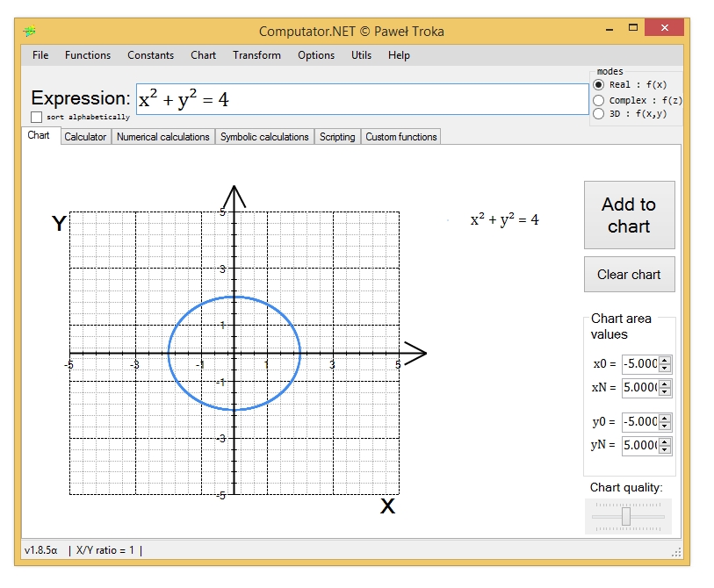
Task: Switch to the Numerical calculations tab
Action: 163,137
